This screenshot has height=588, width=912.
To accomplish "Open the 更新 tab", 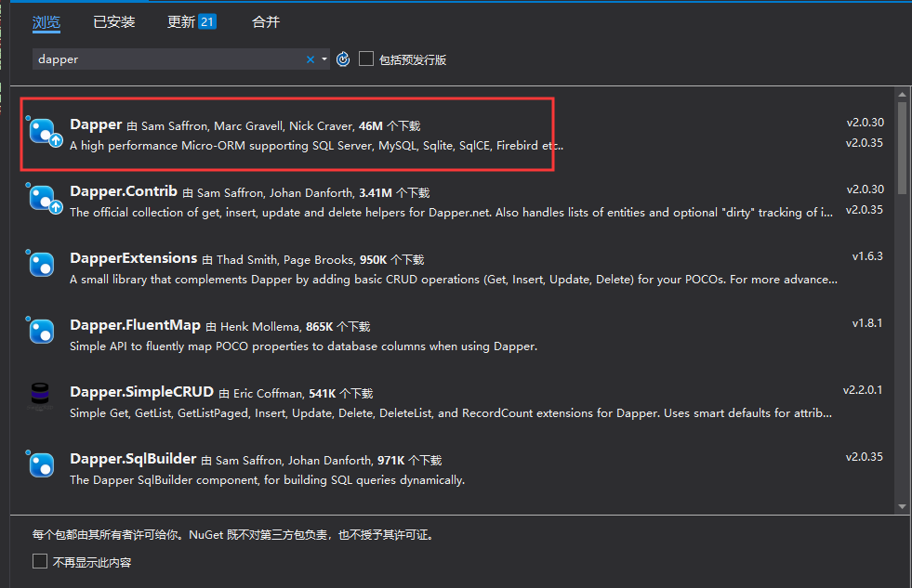I will click(181, 22).
